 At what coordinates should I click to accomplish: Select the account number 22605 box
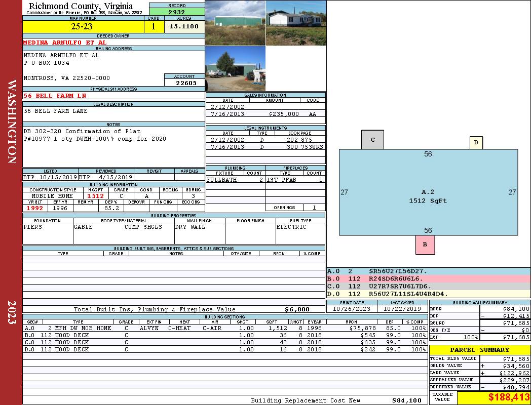184,83
